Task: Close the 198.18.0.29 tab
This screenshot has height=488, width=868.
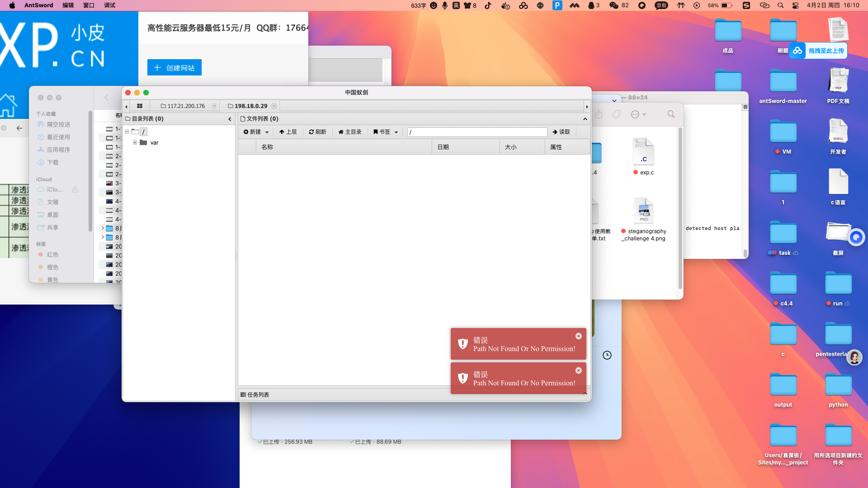Action: tap(274, 106)
